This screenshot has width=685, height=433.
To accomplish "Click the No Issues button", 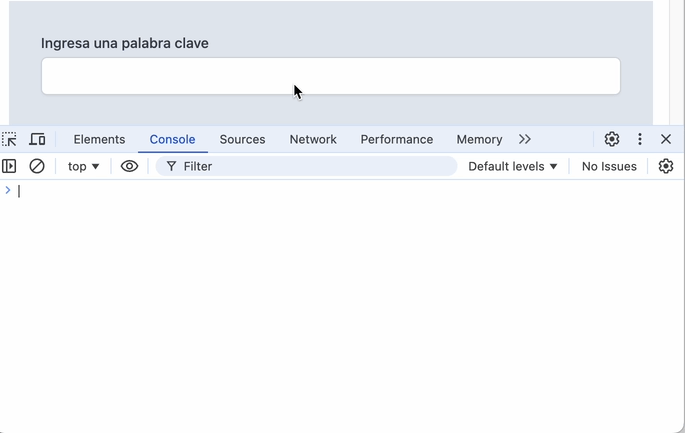I will coord(609,166).
